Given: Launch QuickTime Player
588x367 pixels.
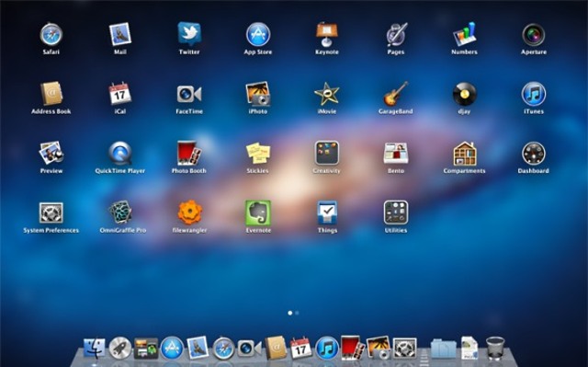Looking at the screenshot, I should point(120,153).
